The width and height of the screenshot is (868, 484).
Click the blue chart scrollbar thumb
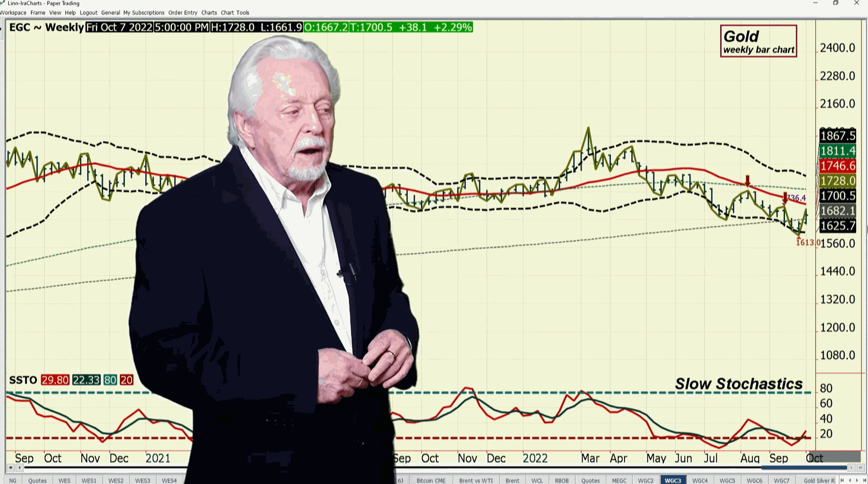click(x=804, y=467)
